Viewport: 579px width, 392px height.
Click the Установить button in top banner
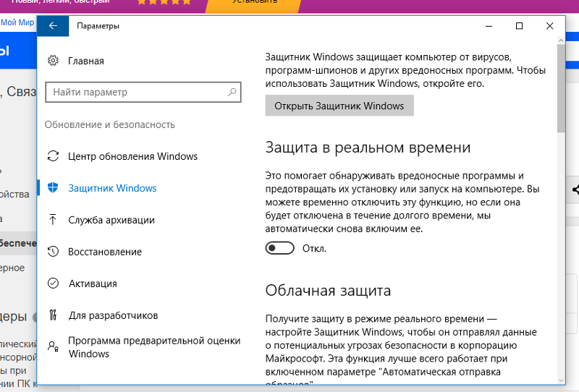click(x=254, y=4)
